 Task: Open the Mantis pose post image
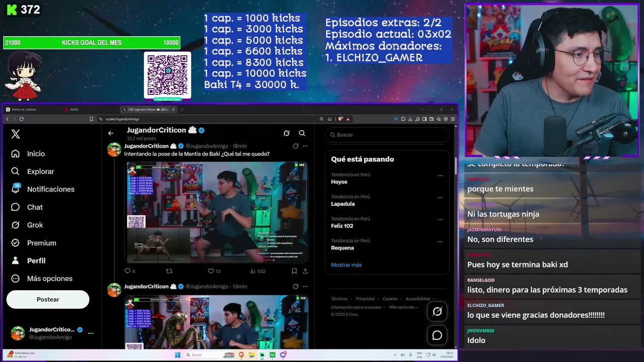click(216, 212)
